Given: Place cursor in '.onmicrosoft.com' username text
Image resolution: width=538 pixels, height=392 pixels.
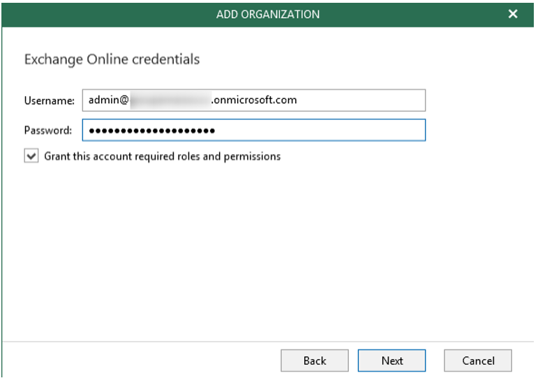Looking at the screenshot, I should click(254, 100).
